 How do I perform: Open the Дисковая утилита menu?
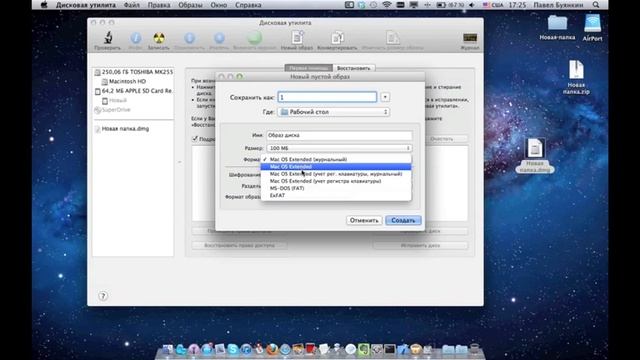pos(86,5)
